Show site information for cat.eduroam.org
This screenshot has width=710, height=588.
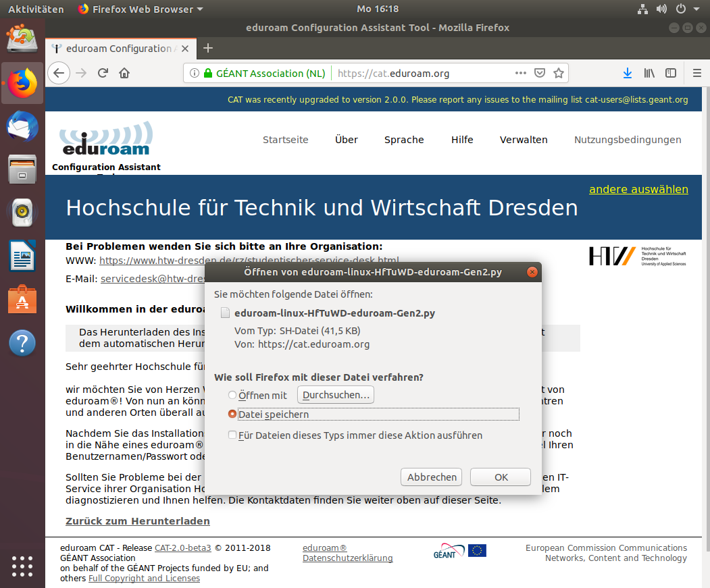(x=195, y=74)
